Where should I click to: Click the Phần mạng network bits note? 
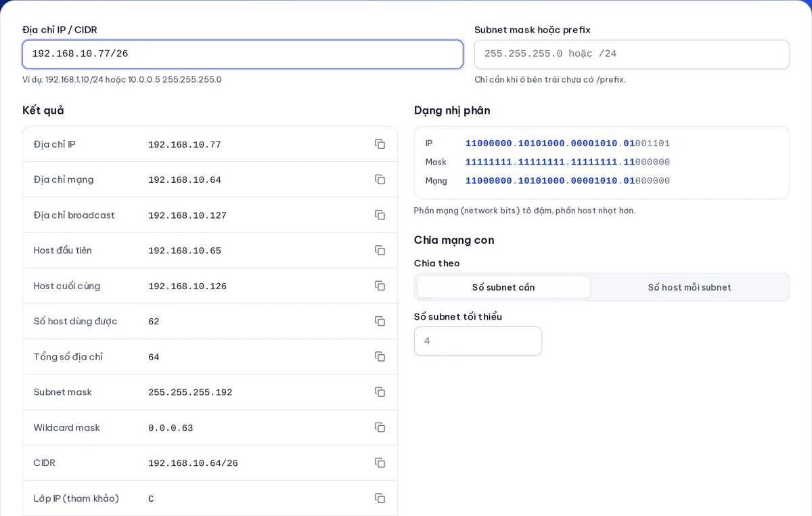[524, 211]
